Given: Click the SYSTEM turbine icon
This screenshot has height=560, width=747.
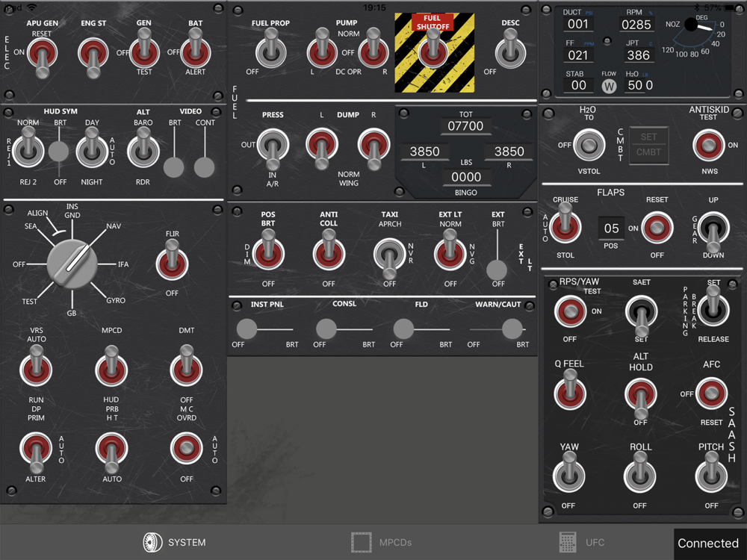Looking at the screenshot, I should click(152, 542).
